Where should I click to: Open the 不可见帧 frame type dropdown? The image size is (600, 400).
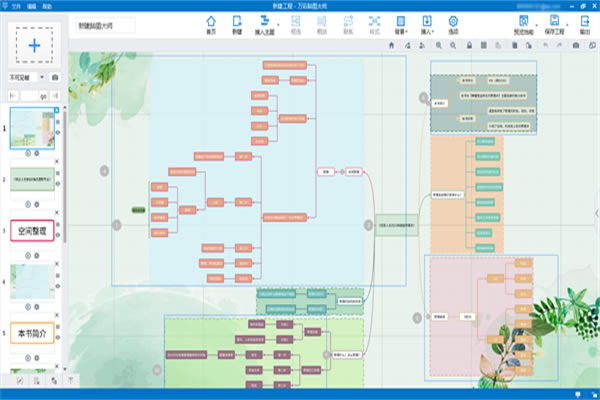26,77
